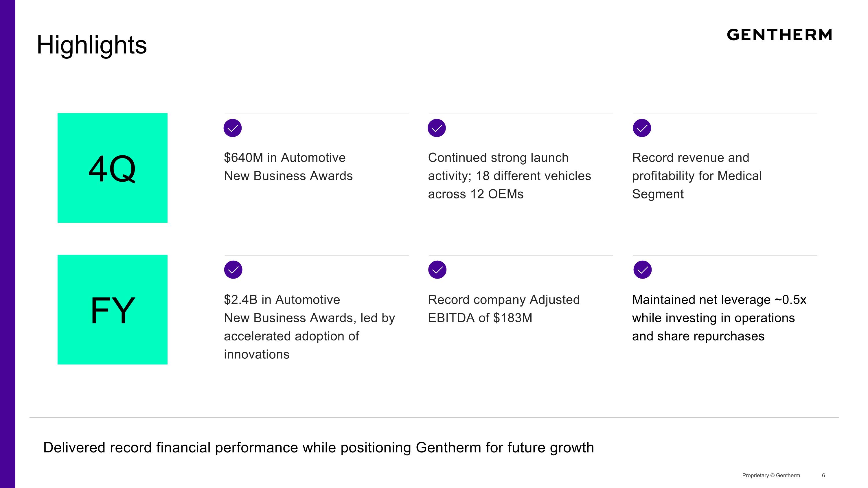The width and height of the screenshot is (868, 488).
Task: Click the checkmark above Record revenue and profitability
Action: point(642,128)
